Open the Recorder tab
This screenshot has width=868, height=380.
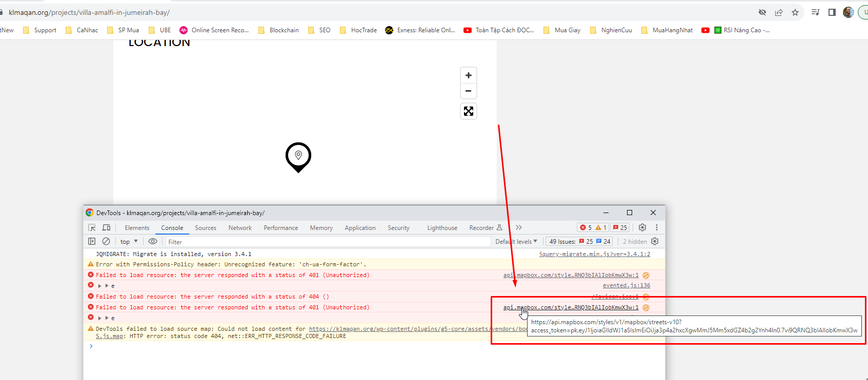(486, 228)
